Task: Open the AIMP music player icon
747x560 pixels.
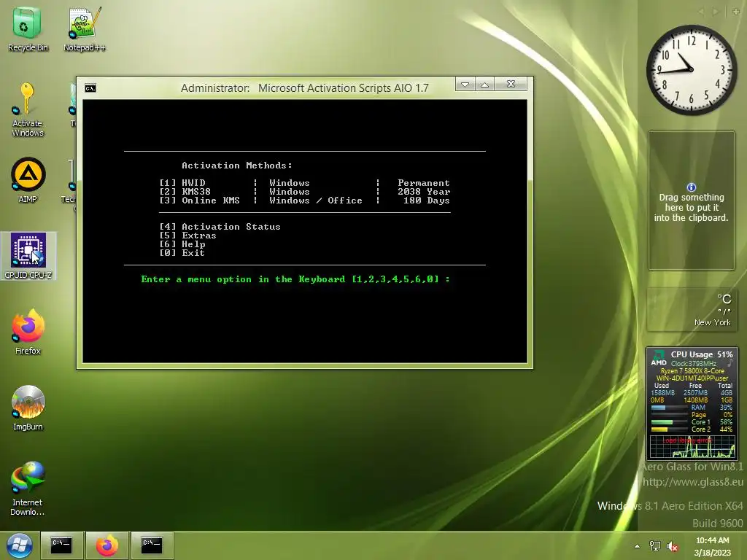Action: [x=28, y=180]
